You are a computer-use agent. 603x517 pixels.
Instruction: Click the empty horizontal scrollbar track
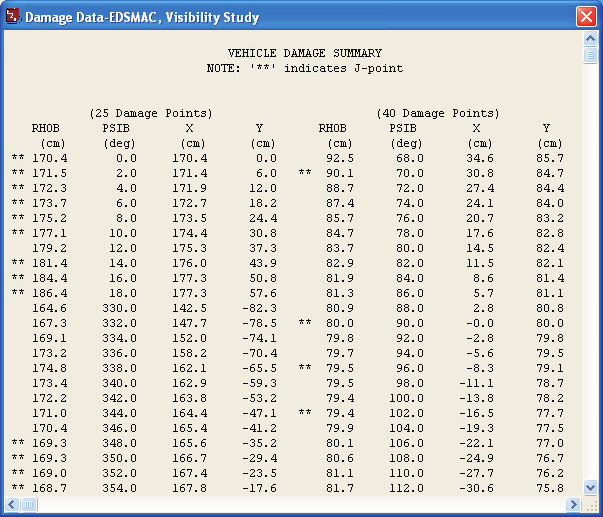tap(302, 504)
